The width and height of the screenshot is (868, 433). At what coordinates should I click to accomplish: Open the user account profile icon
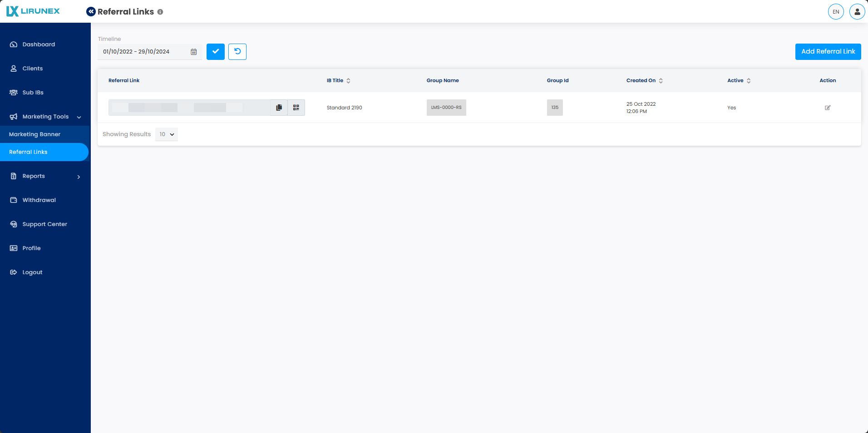pos(857,12)
